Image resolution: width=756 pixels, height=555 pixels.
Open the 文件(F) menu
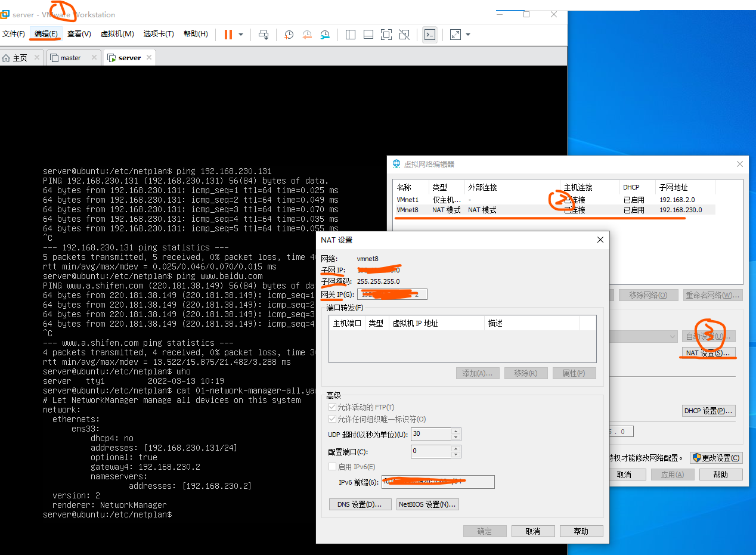[x=14, y=34]
